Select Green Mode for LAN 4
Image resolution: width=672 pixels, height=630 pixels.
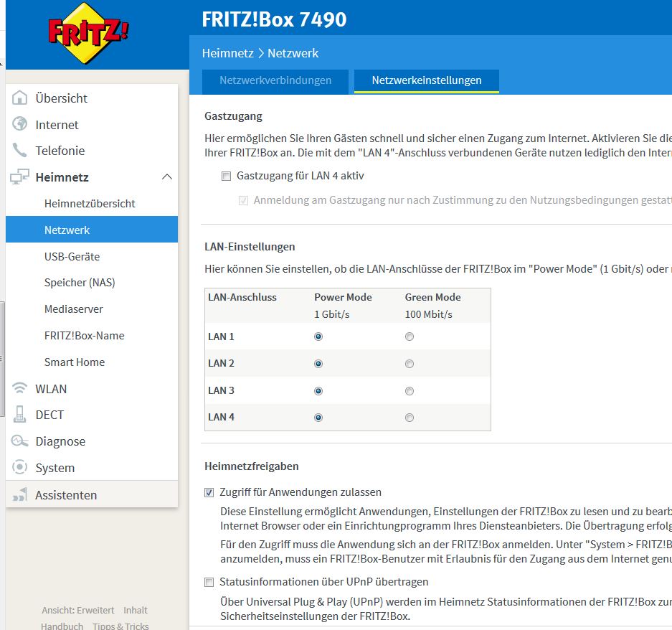coord(410,418)
